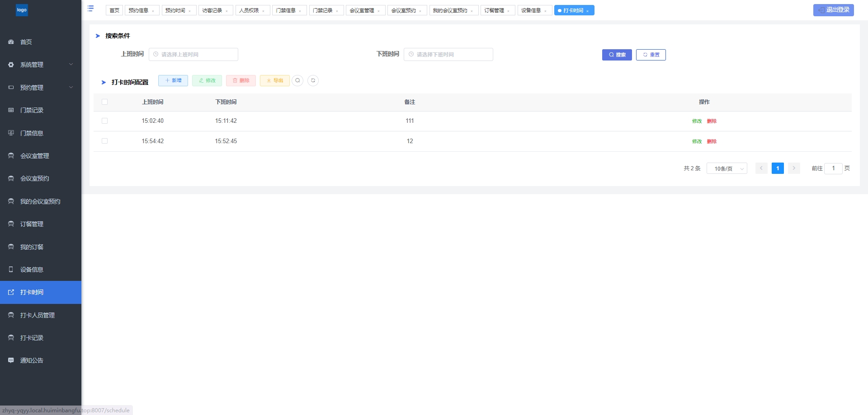The width and height of the screenshot is (868, 415).
Task: Tick the checkbox for row 15:54:42
Action: (x=104, y=141)
